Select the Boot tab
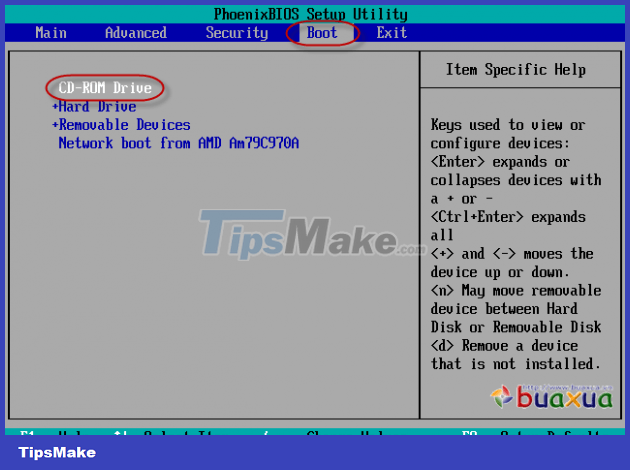Screen dimensions: 630x470 click(x=322, y=33)
